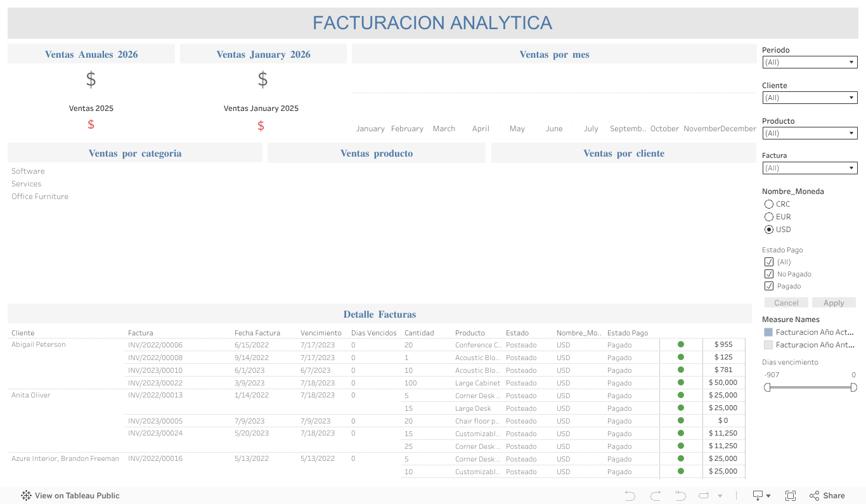
Task: Click the Fecha Factura column header
Action: click(257, 333)
